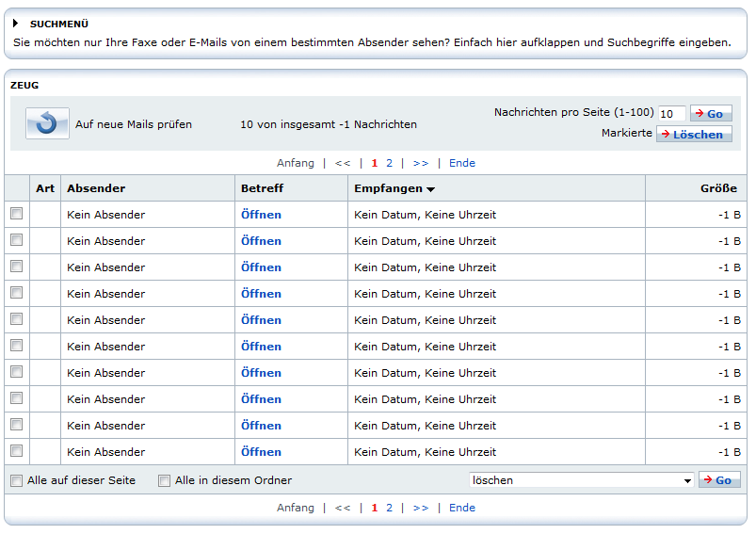Image resolution: width=756 pixels, height=534 pixels.
Task: Focus the Nachrichten pro Seite input field
Action: (671, 114)
